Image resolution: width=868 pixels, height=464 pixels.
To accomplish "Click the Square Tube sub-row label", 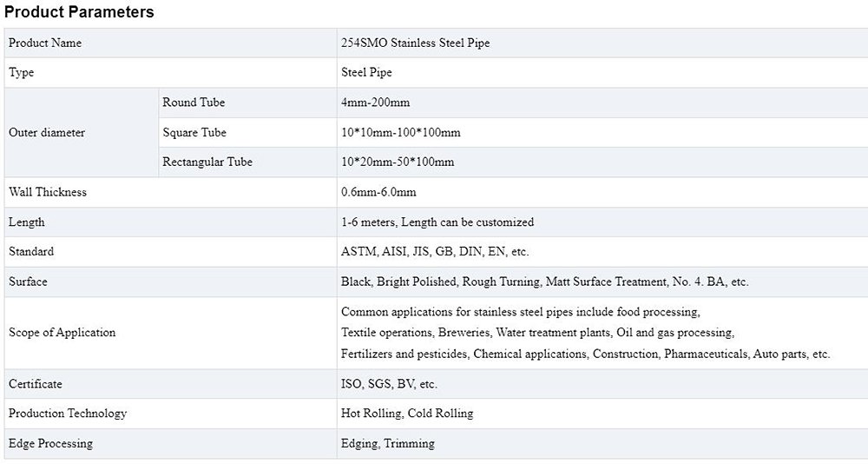I will coord(194,133).
